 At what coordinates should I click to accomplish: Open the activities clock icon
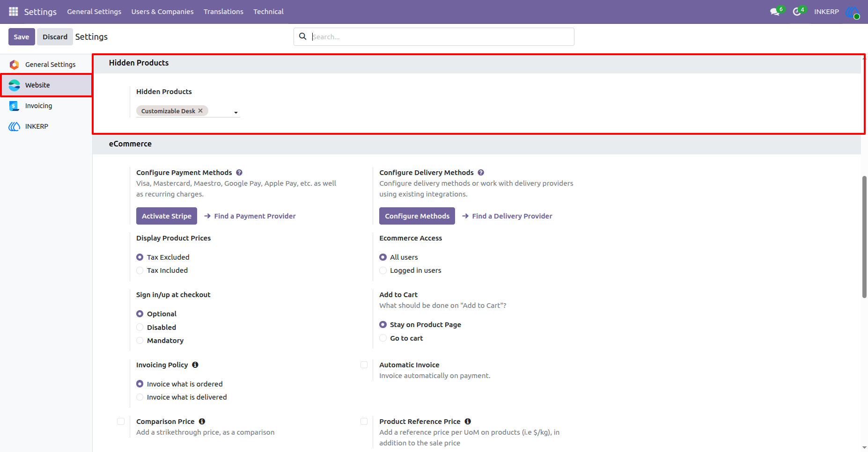click(x=797, y=12)
